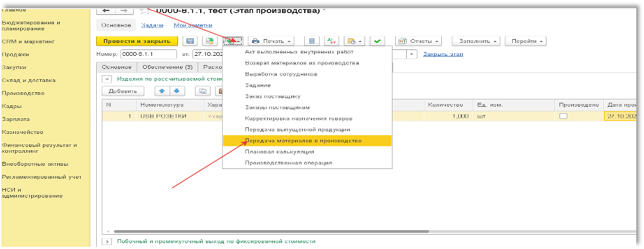The width and height of the screenshot is (644, 249).
Task: Click the green checkmark icon
Action: click(x=377, y=41)
